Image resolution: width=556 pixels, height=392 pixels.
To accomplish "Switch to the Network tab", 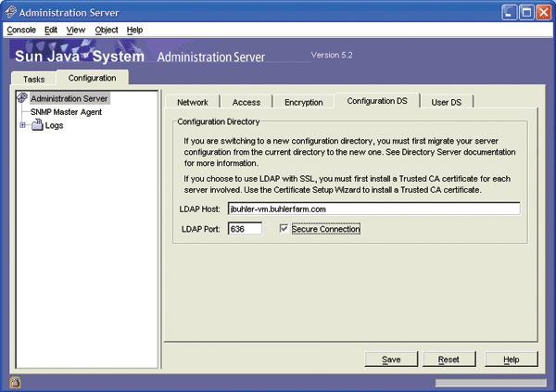I will click(x=193, y=102).
